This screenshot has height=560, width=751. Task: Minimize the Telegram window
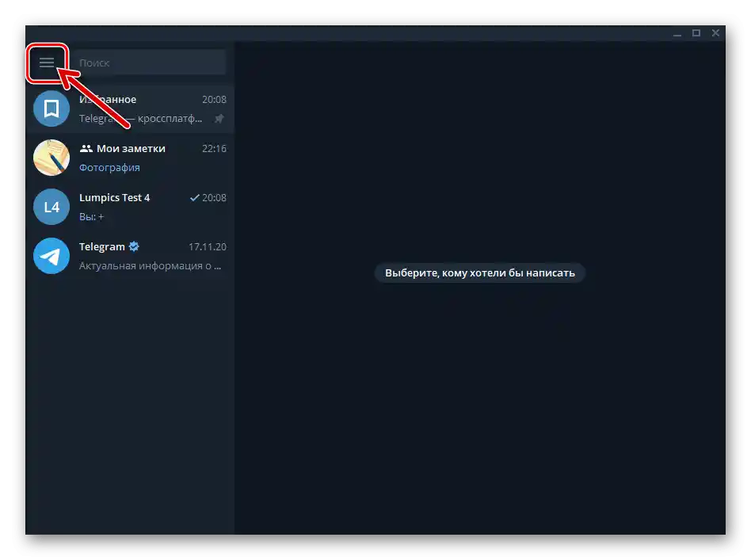[x=677, y=33]
